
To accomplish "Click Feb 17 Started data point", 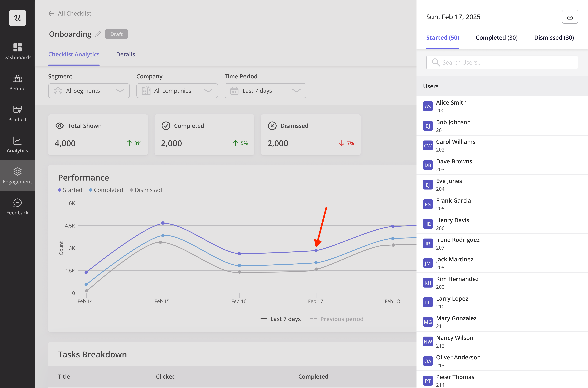I will (316, 250).
